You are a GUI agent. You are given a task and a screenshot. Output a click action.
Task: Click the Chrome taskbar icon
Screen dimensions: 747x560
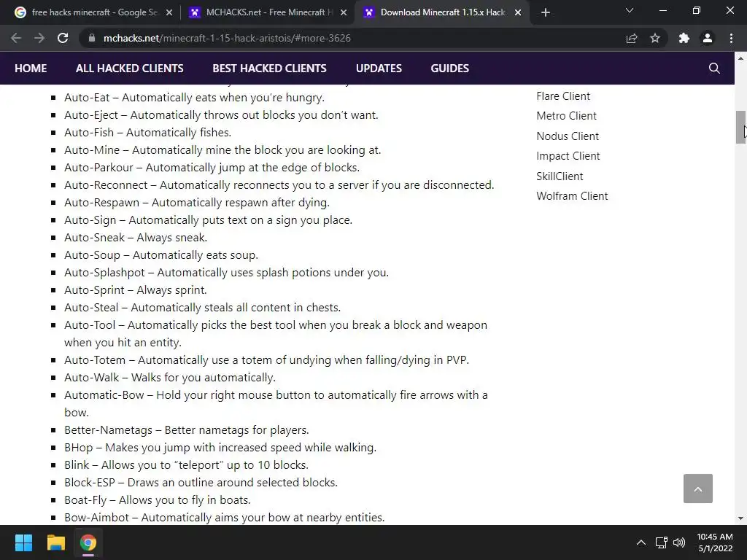[x=88, y=542]
